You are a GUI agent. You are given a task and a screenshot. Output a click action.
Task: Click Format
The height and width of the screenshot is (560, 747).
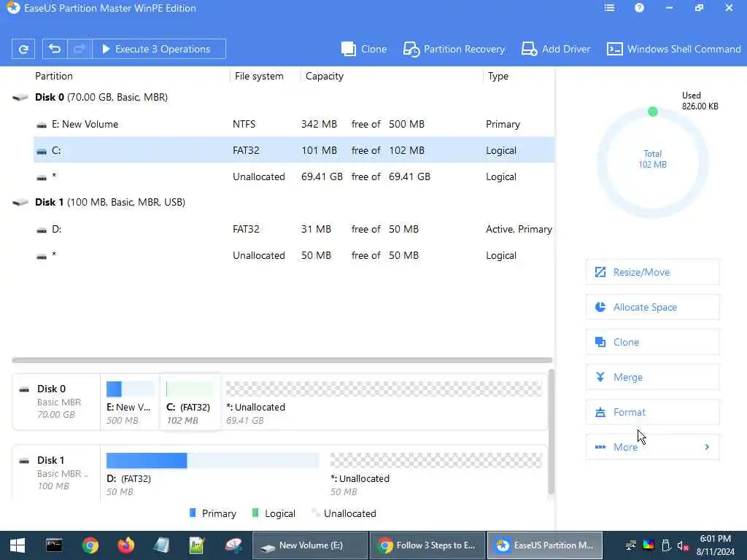[x=652, y=412]
